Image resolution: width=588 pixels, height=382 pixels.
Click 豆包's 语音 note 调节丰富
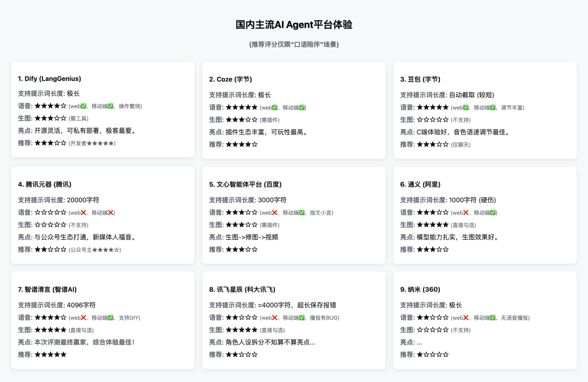tap(513, 108)
